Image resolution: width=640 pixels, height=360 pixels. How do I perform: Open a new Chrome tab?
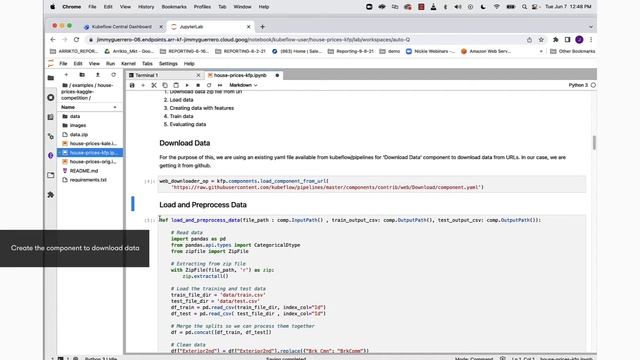(262, 27)
